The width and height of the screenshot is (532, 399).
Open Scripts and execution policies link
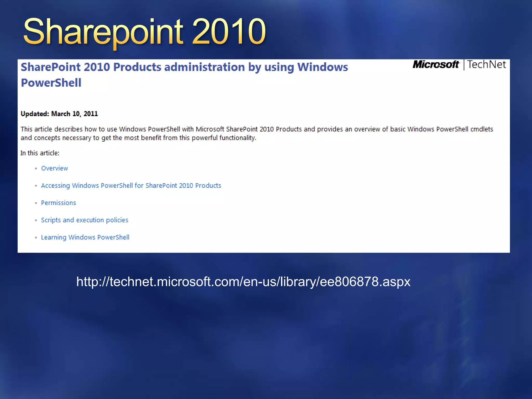click(85, 220)
